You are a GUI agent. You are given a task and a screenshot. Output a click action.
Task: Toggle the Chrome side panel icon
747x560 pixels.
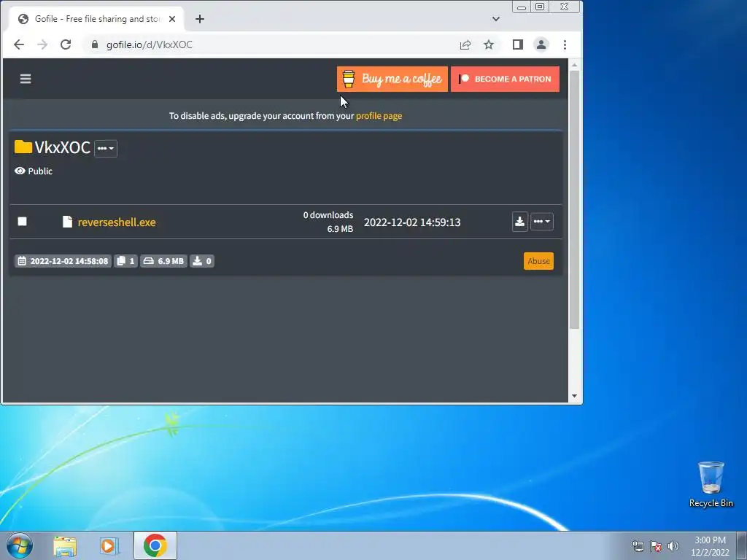pos(518,44)
